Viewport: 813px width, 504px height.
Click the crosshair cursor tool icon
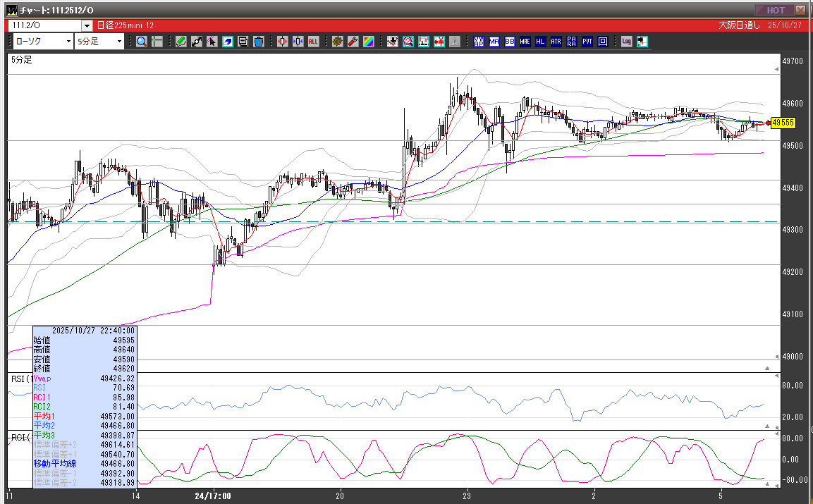(157, 42)
